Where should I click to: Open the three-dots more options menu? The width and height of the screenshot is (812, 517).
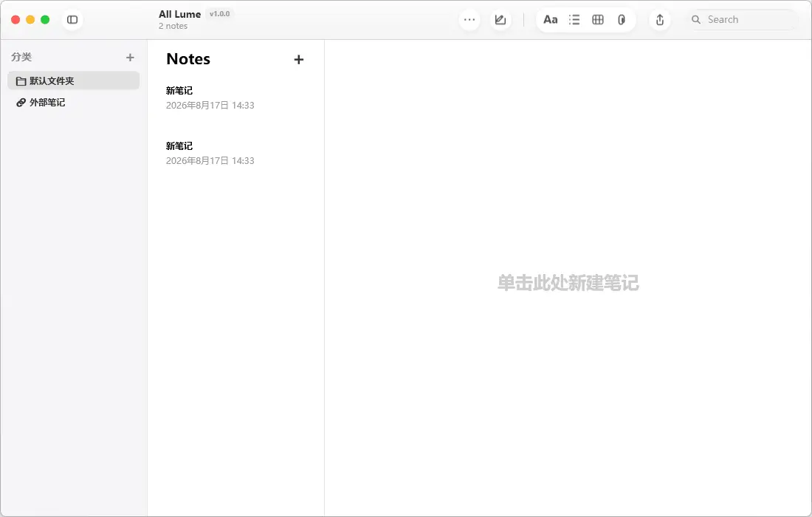(469, 20)
